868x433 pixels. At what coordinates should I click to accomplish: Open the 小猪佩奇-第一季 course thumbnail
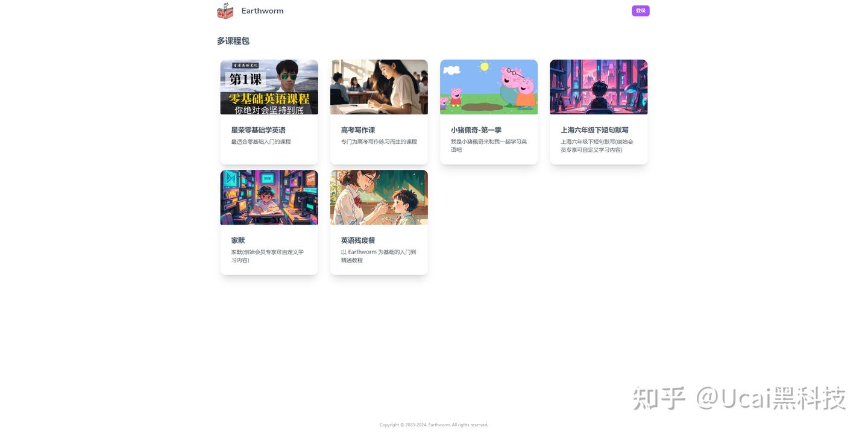pyautogui.click(x=488, y=87)
